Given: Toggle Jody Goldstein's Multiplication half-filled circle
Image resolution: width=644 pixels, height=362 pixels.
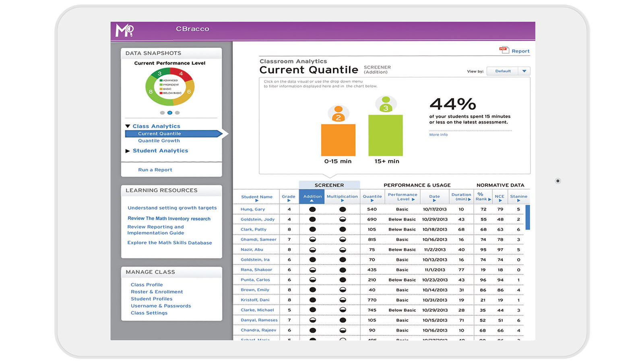Looking at the screenshot, I should point(342,219).
